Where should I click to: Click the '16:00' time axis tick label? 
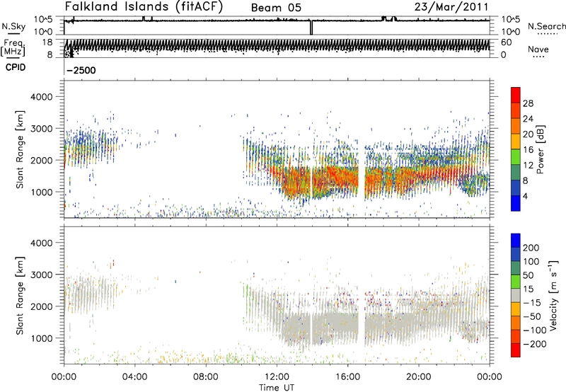pyautogui.click(x=347, y=377)
